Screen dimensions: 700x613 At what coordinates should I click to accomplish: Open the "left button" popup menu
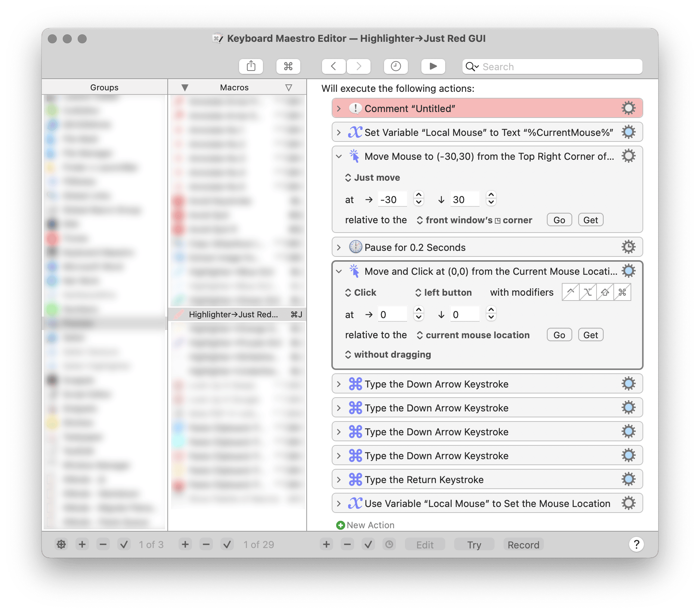coord(443,293)
